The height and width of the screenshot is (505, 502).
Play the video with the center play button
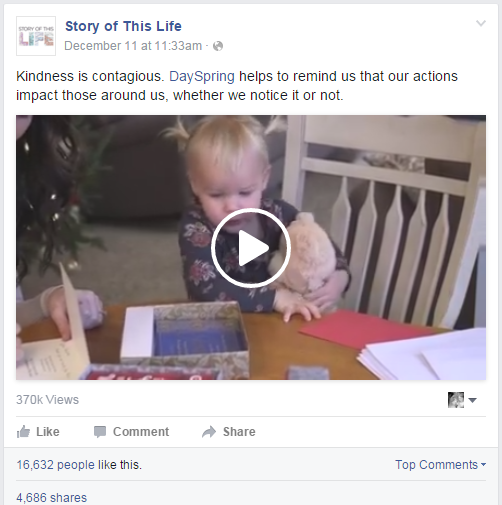251,248
